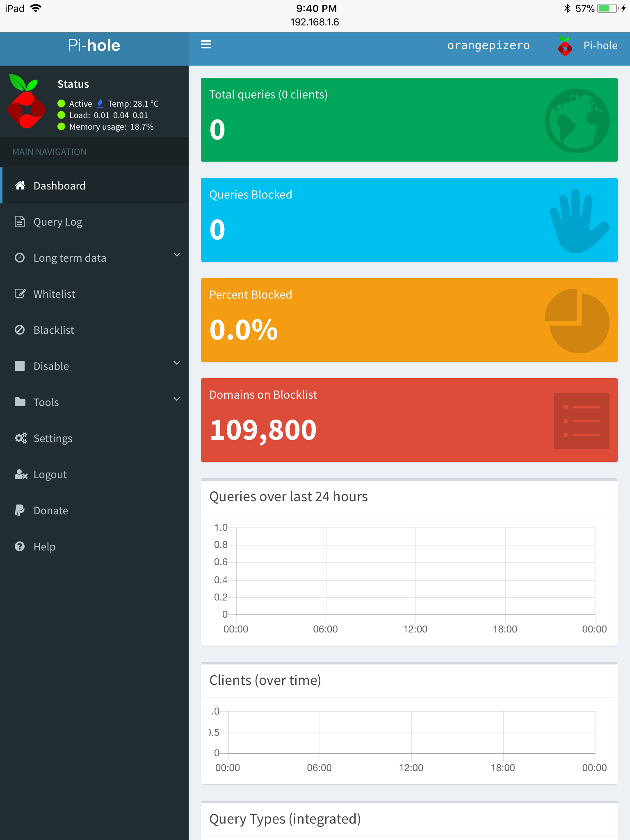Click the Pi-hole user menu label
The image size is (630, 840).
(600, 45)
